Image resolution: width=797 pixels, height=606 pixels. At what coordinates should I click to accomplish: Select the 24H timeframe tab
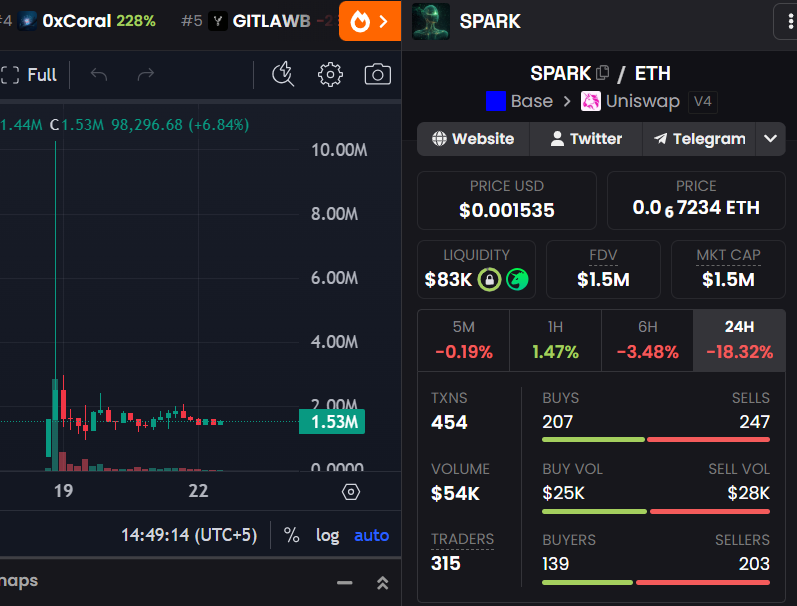point(740,340)
